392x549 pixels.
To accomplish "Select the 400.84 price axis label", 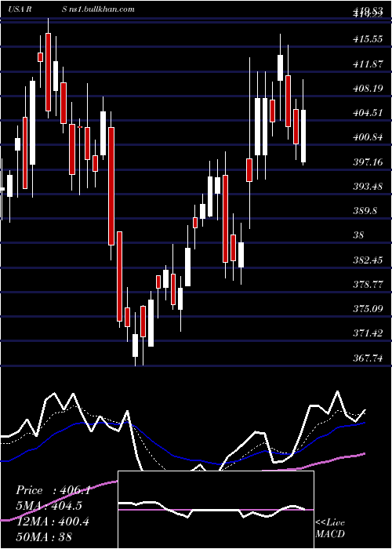I will click(368, 137).
